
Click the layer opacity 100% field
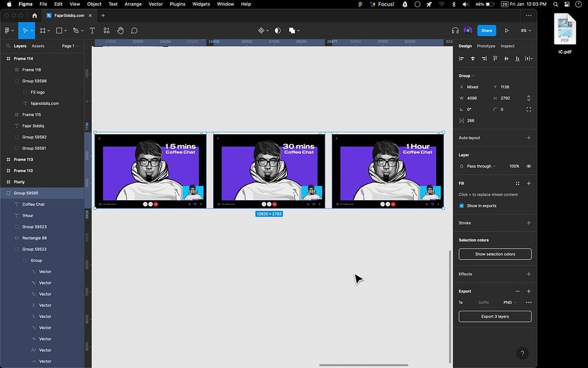click(514, 166)
